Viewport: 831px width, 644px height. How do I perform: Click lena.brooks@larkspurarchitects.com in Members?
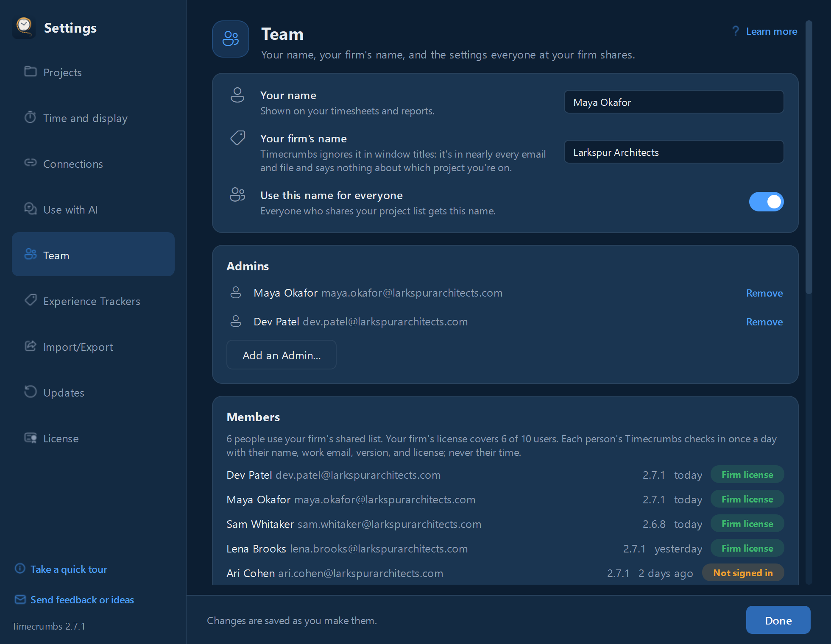(379, 549)
